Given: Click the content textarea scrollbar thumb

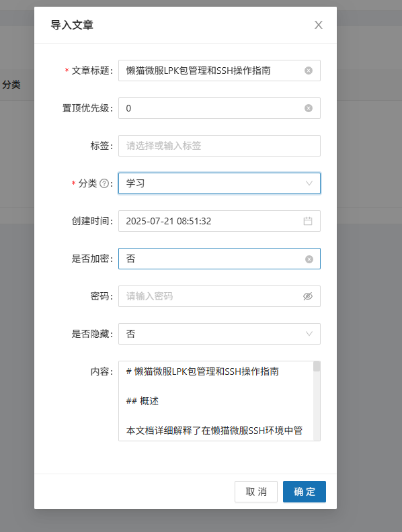Looking at the screenshot, I should [317, 367].
